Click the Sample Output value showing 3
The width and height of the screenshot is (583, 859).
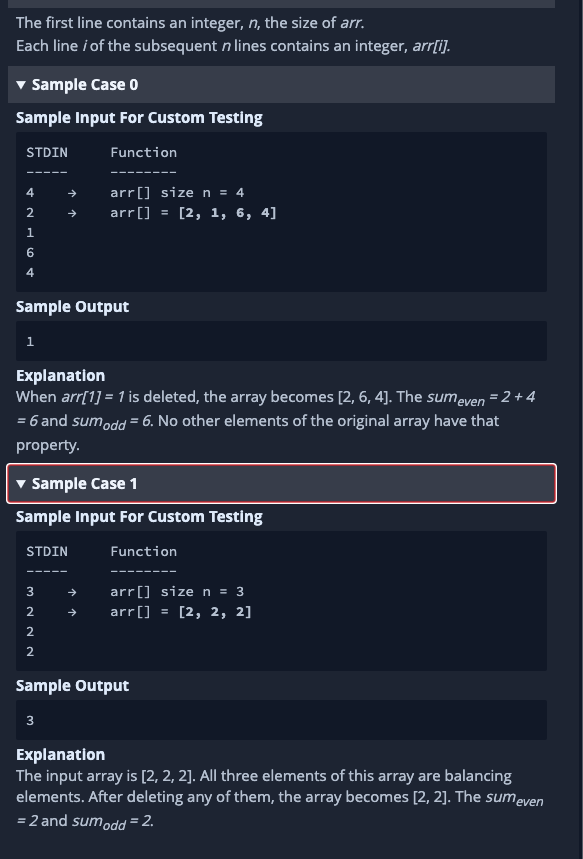30,719
